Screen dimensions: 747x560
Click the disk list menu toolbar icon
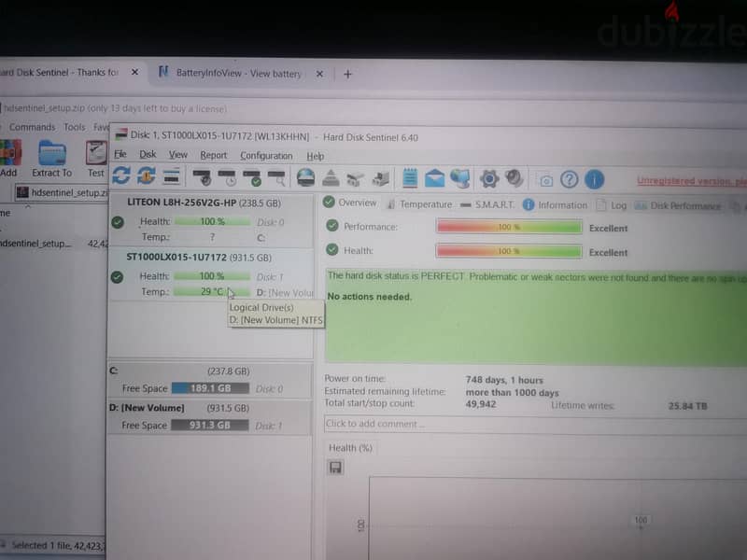click(x=171, y=176)
